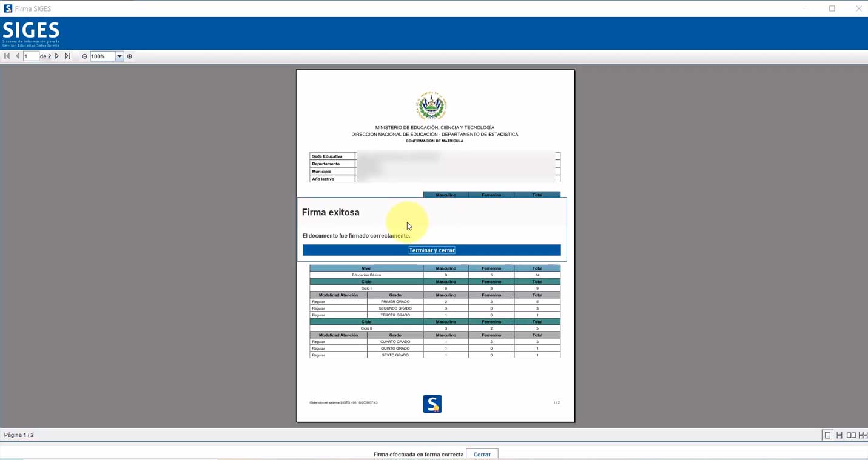The height and width of the screenshot is (460, 868).
Task: Click the national coat of arms emblem
Action: click(x=431, y=106)
